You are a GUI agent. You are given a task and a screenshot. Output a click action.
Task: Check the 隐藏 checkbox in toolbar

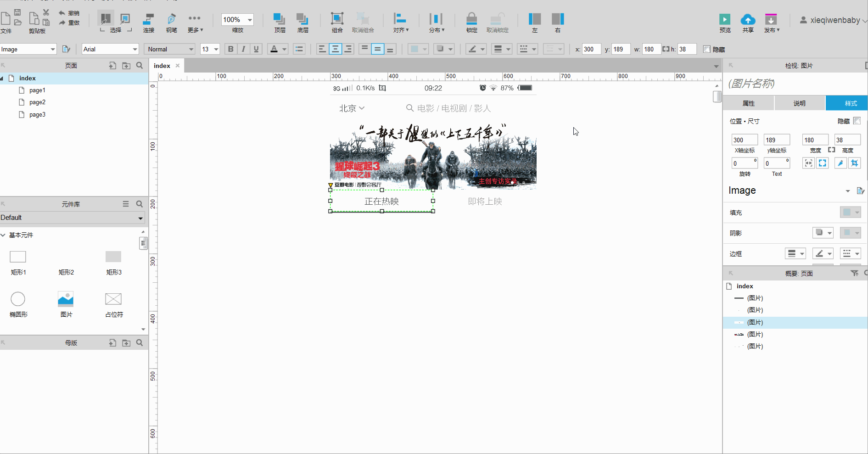pyautogui.click(x=707, y=49)
